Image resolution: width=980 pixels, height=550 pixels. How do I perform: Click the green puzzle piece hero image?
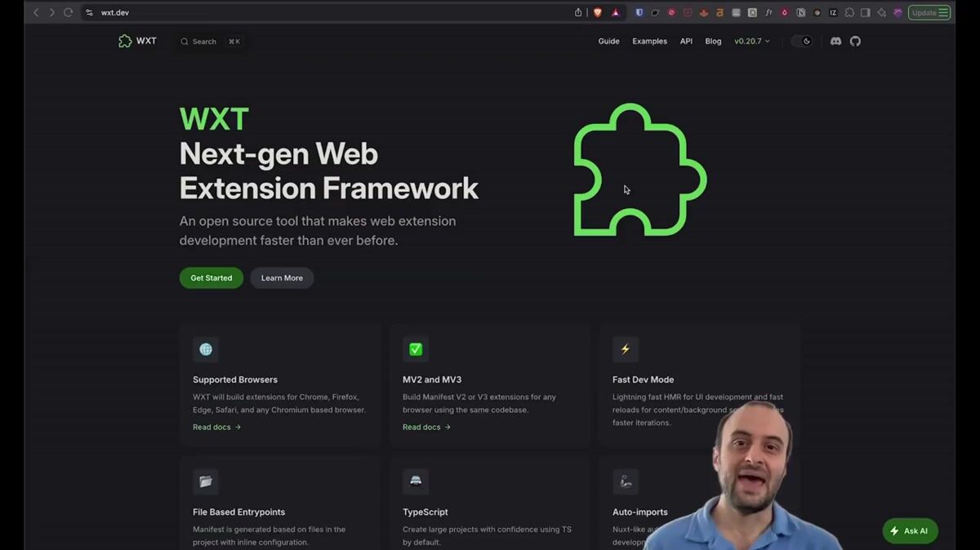[639, 170]
